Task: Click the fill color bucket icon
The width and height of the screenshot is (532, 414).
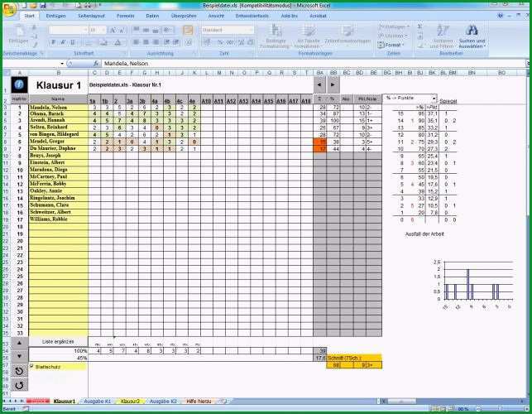Action: 103,42
